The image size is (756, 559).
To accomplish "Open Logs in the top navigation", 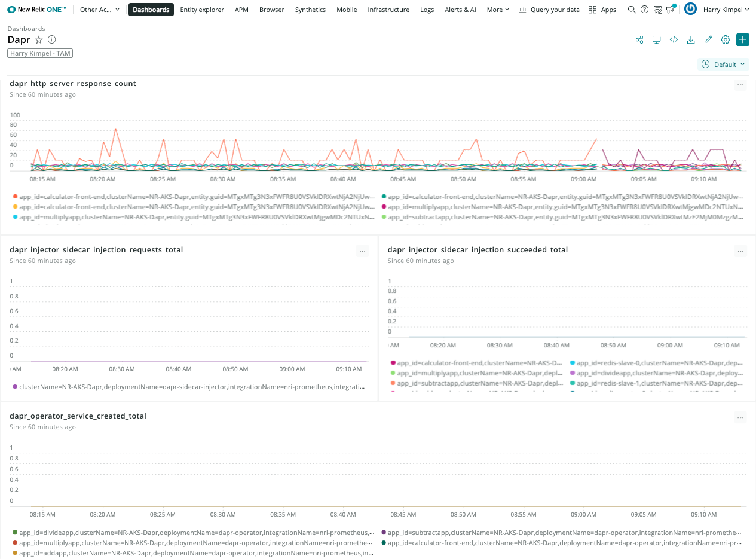I will point(427,10).
